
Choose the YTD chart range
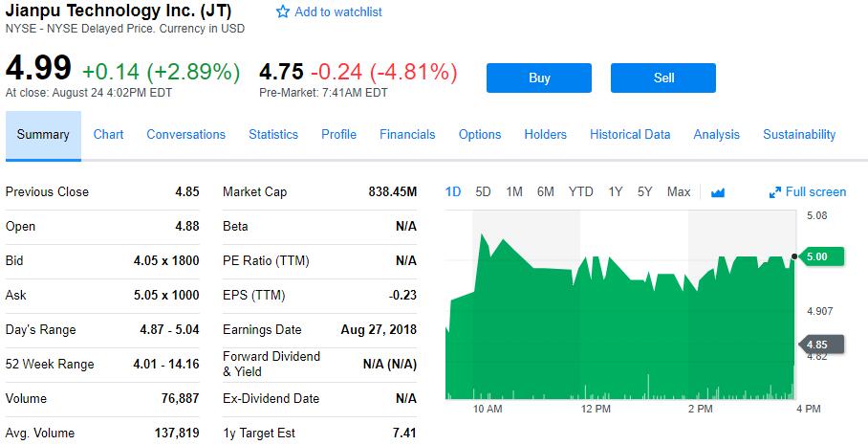[580, 192]
